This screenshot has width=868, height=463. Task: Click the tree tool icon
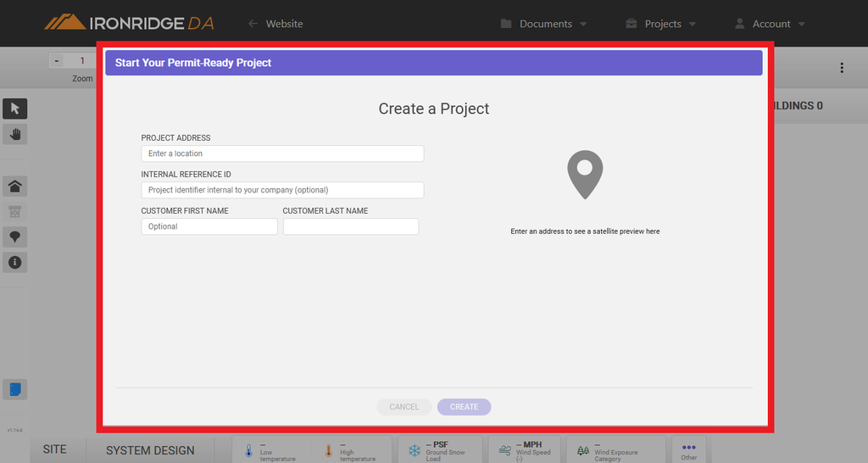pos(15,237)
